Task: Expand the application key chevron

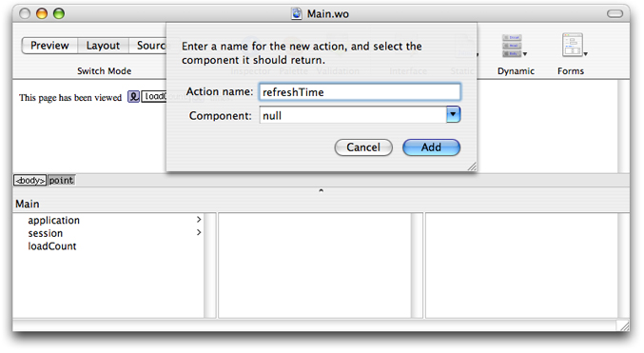Action: [x=199, y=220]
